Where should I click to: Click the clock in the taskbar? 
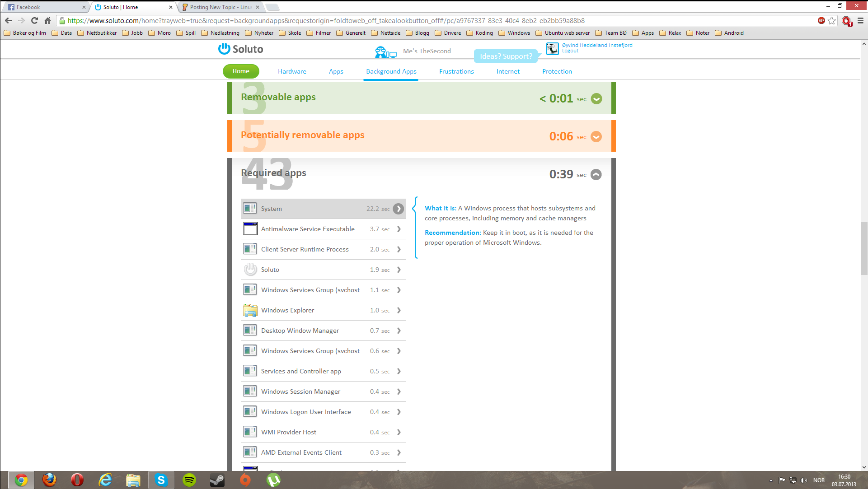(844, 480)
